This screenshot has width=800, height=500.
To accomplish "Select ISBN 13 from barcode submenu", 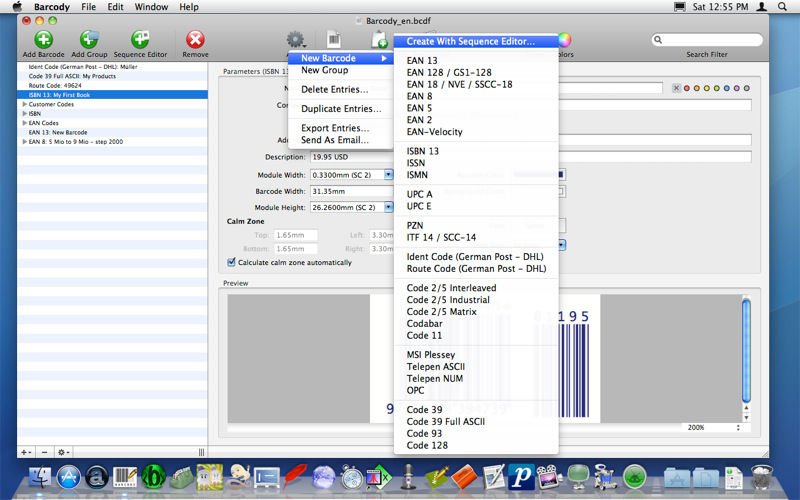I will [476, 151].
